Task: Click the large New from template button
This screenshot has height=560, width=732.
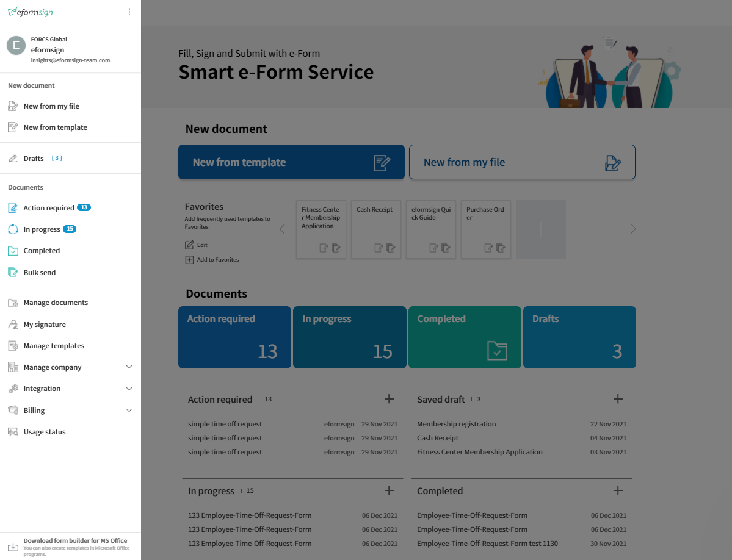Action: pyautogui.click(x=291, y=162)
